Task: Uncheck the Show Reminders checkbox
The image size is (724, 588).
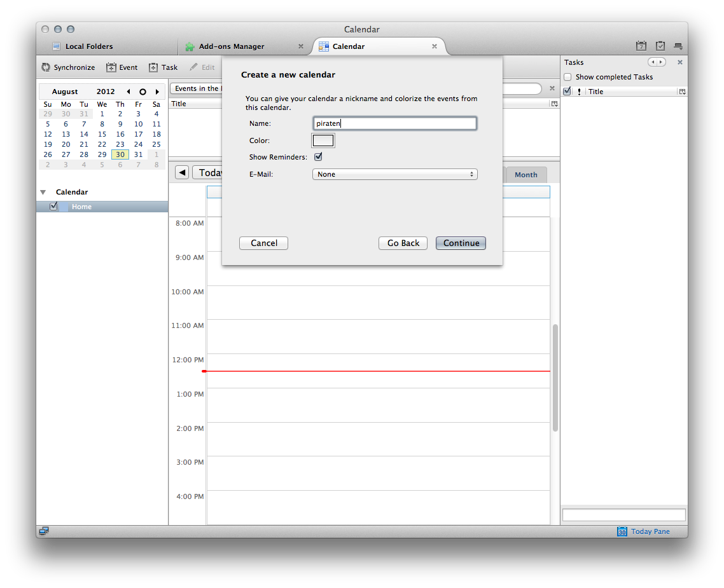Action: point(318,157)
